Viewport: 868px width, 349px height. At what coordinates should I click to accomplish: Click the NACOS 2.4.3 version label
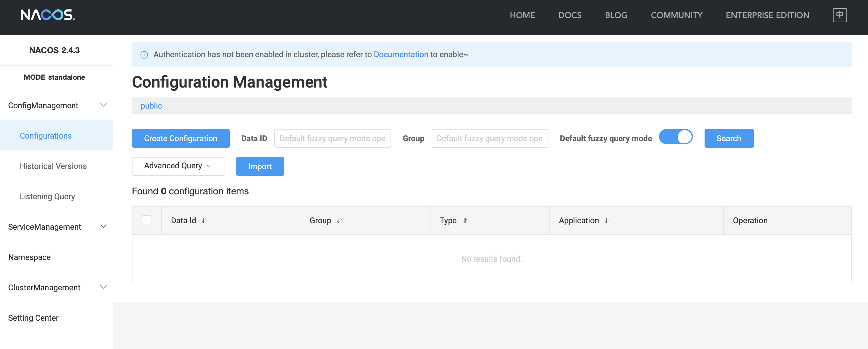pyautogui.click(x=55, y=50)
